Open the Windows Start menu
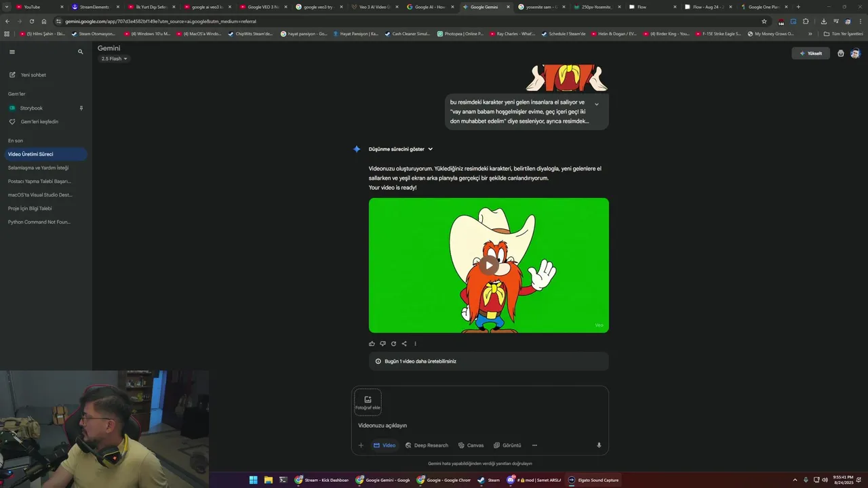 (254, 480)
